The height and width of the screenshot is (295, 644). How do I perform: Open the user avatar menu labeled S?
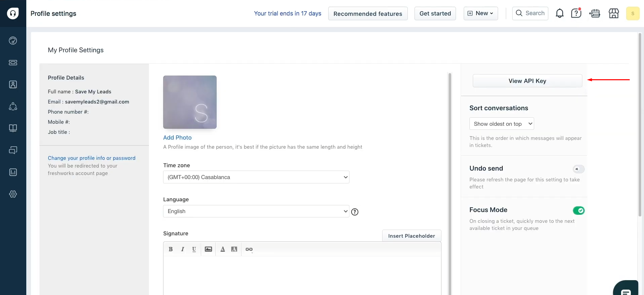633,13
